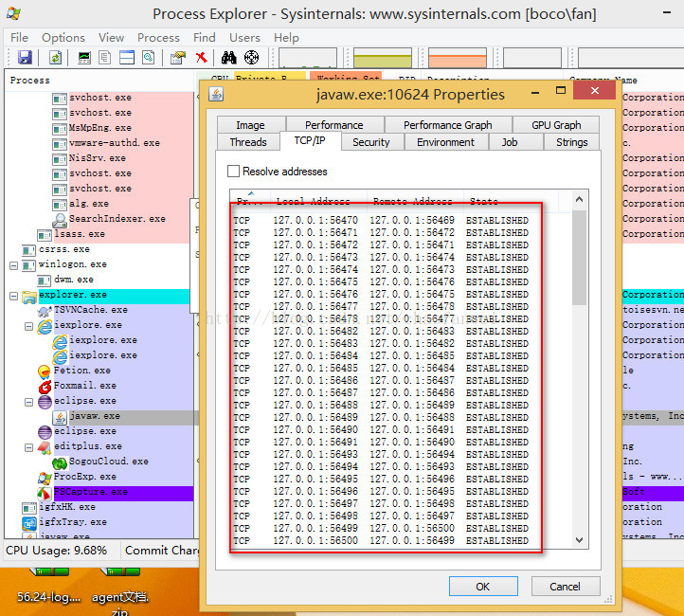Switch to the GPU Graph tab
This screenshot has width=684, height=616.
pyautogui.click(x=556, y=125)
